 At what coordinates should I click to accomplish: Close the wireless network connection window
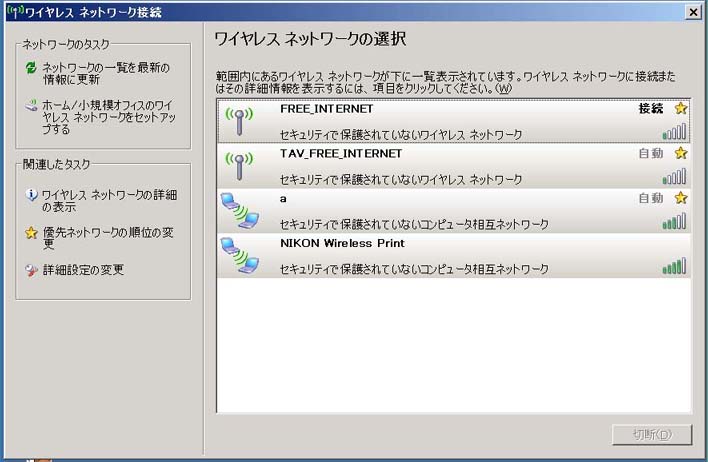tap(692, 12)
